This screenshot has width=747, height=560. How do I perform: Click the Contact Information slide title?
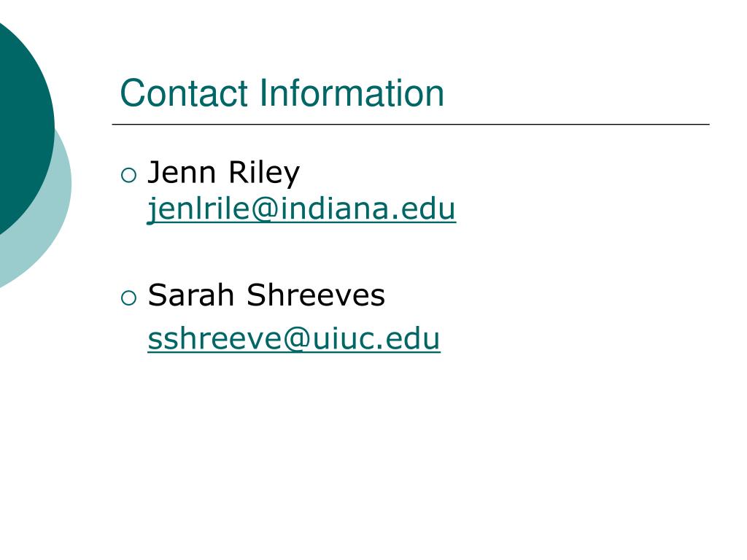(x=282, y=93)
